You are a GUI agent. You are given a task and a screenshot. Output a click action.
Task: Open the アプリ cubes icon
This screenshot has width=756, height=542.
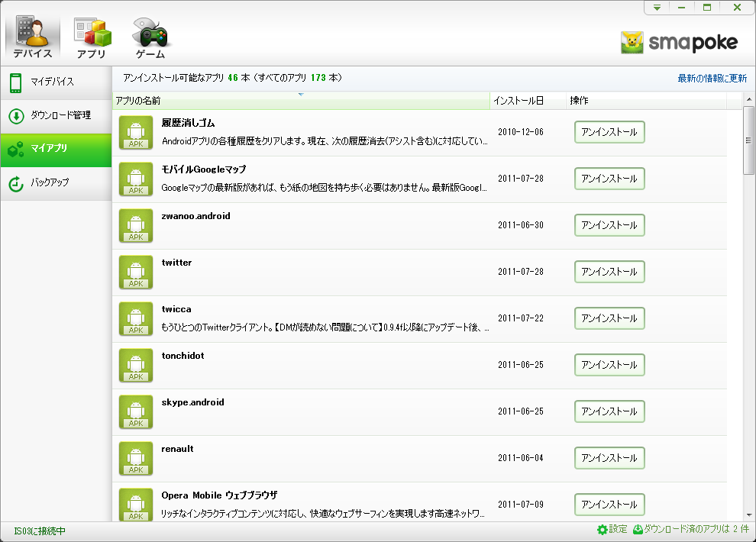coord(92,32)
